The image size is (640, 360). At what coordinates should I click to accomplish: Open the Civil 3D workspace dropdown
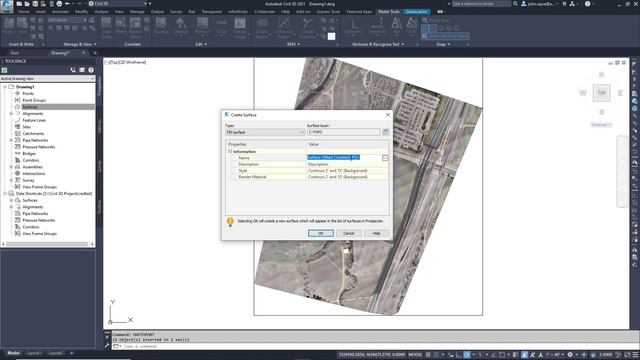point(118,4)
